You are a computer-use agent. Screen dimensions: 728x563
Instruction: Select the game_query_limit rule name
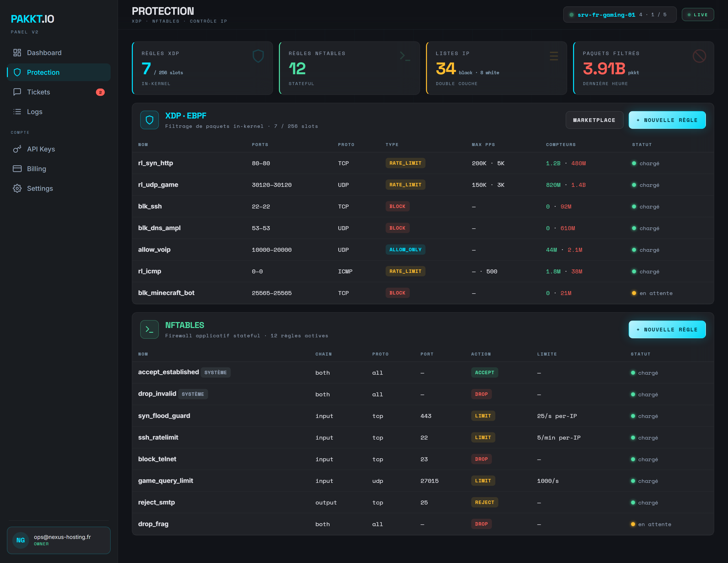pyautogui.click(x=165, y=481)
